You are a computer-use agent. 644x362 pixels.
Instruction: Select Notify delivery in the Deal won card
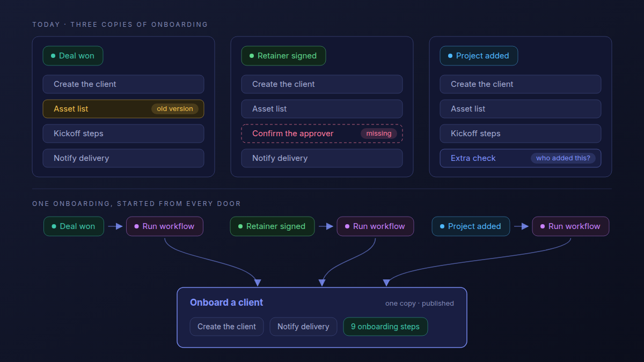coord(123,158)
